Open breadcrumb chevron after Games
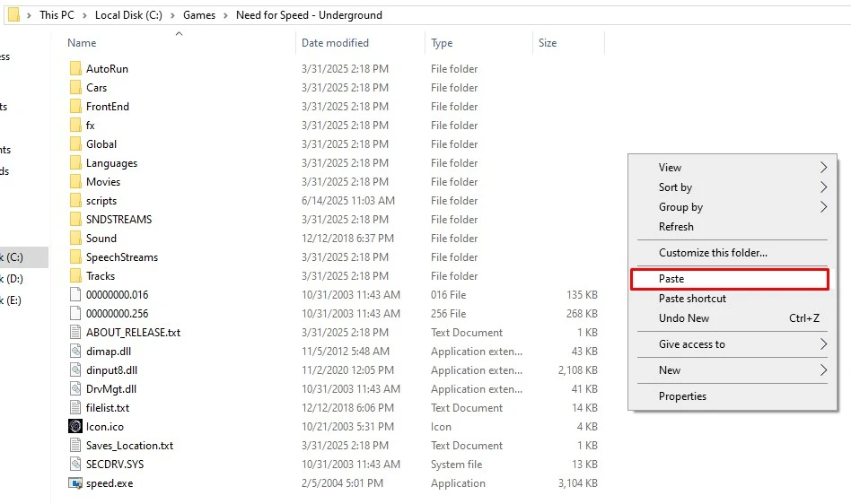The image size is (851, 504). pos(226,16)
